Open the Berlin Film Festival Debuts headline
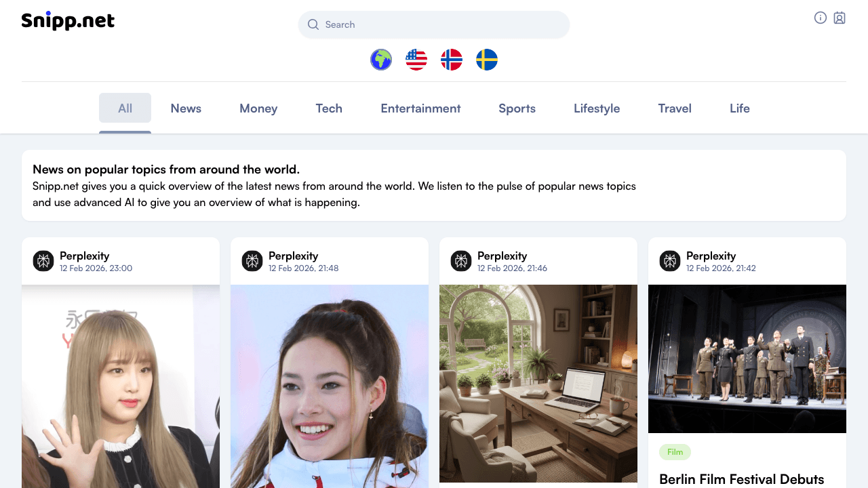 point(741,479)
